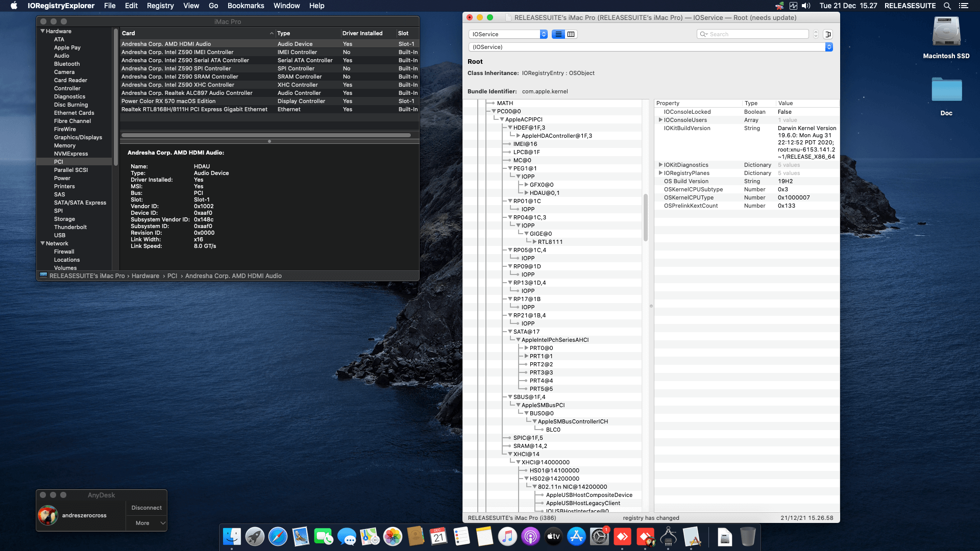This screenshot has width=980, height=551.
Task: Click the IORegistryExplorer Search field
Action: 753,34
